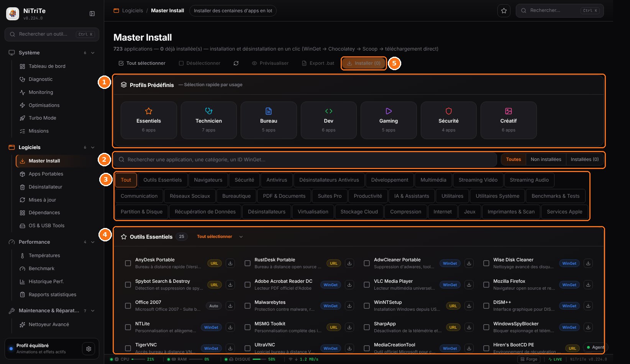Pick the Gaming profile card
This screenshot has height=364, width=630.
389,120
